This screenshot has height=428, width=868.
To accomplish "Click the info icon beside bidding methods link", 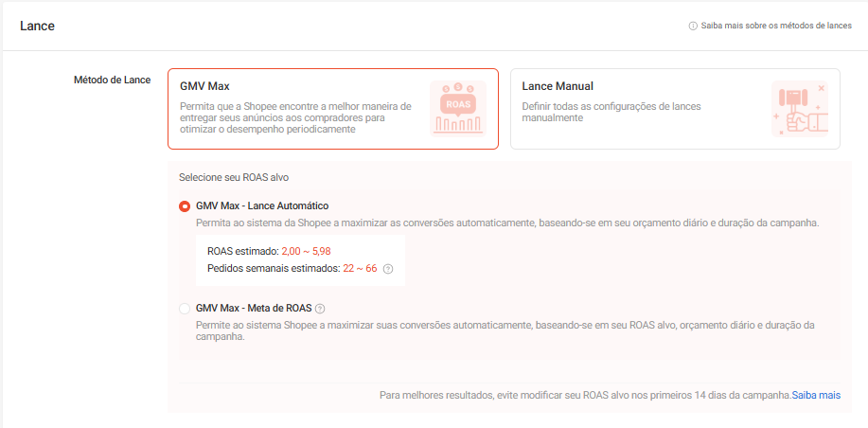I will tap(693, 27).
